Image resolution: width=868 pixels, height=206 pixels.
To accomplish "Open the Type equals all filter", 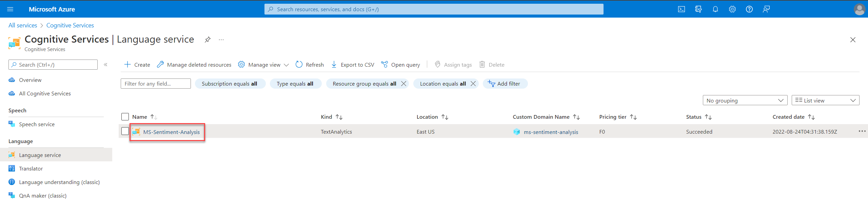I will pyautogui.click(x=295, y=84).
